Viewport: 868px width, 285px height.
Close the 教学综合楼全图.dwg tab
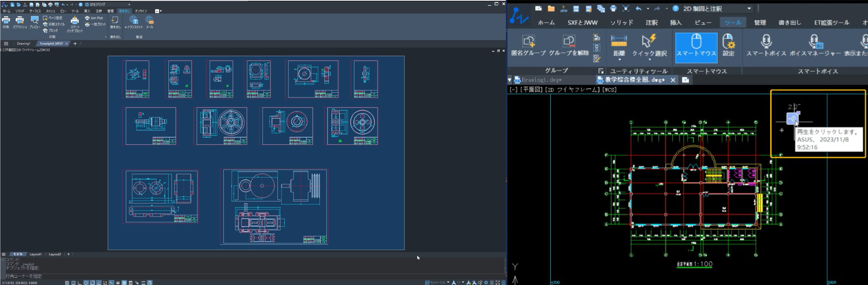(x=673, y=80)
